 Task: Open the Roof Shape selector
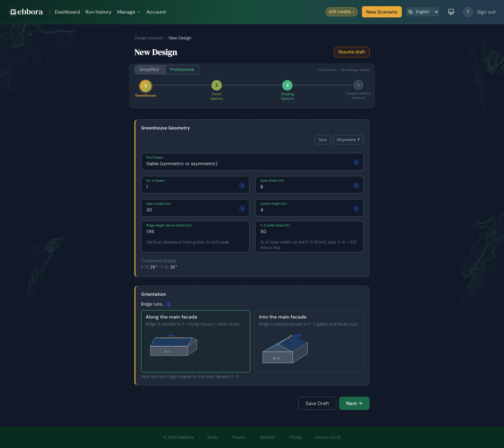(x=252, y=162)
